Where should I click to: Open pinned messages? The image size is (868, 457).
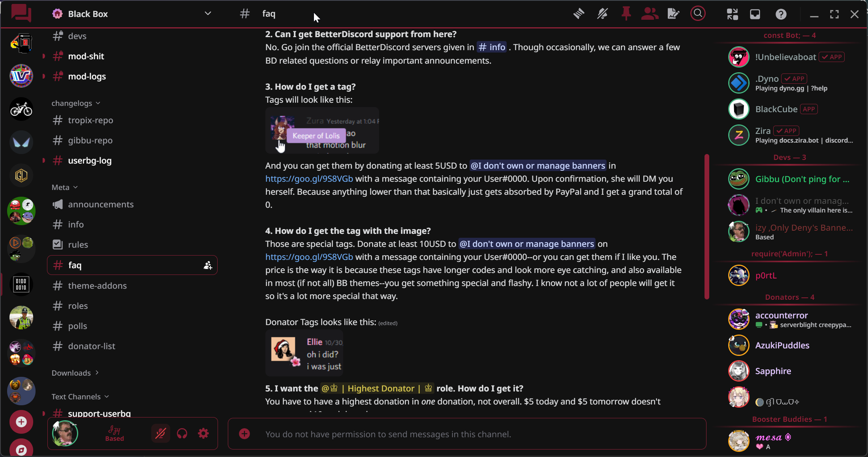[x=626, y=14]
